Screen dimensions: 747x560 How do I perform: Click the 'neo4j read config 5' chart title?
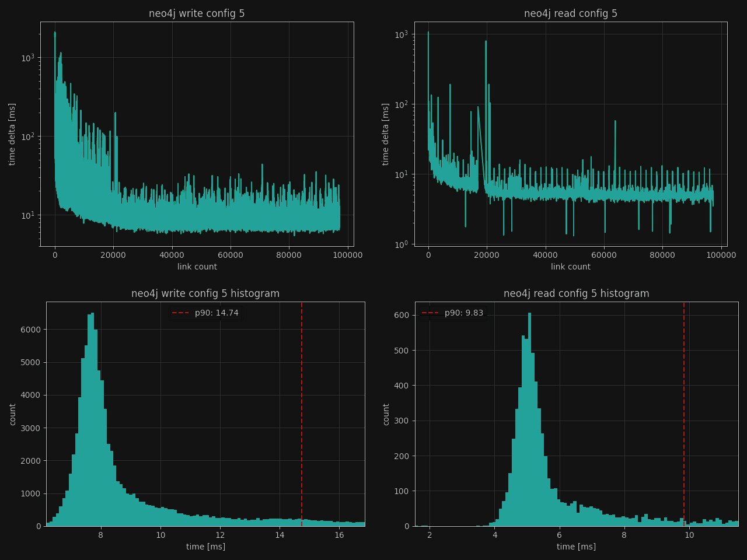coord(571,13)
